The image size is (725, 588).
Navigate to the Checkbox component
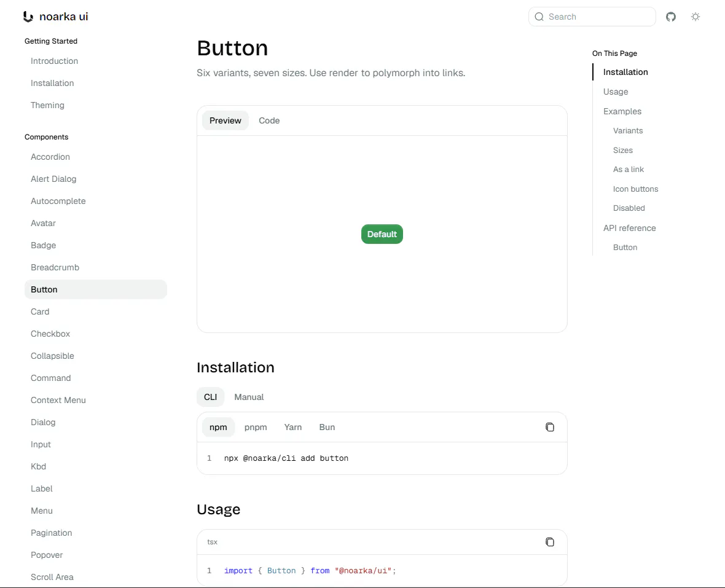pos(50,334)
